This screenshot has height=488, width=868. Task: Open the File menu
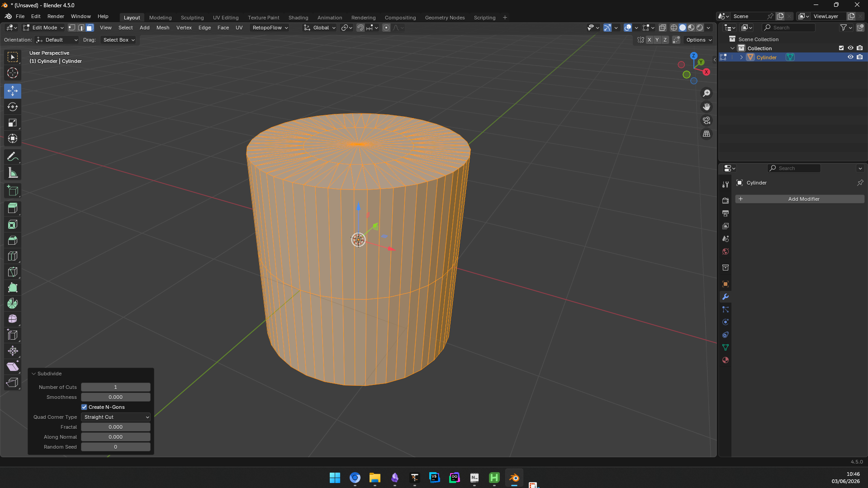click(20, 16)
